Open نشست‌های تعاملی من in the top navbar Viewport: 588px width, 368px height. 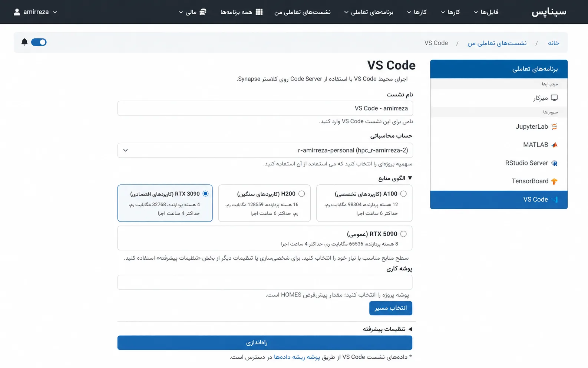click(303, 12)
